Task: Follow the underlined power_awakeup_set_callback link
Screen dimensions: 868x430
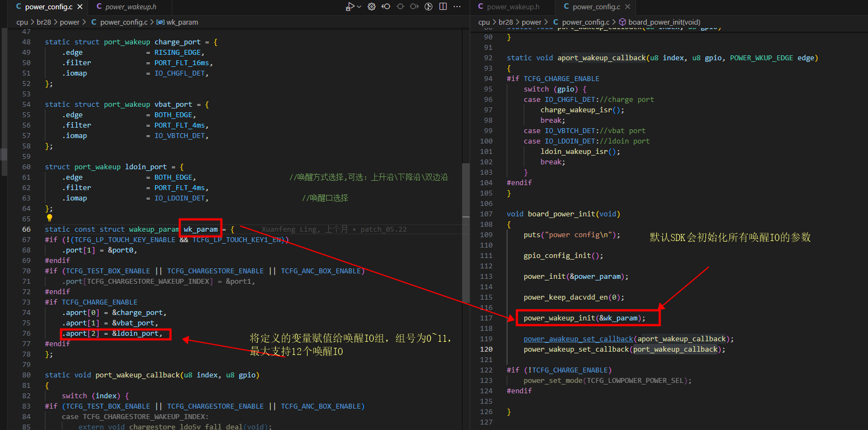Action: (578, 339)
